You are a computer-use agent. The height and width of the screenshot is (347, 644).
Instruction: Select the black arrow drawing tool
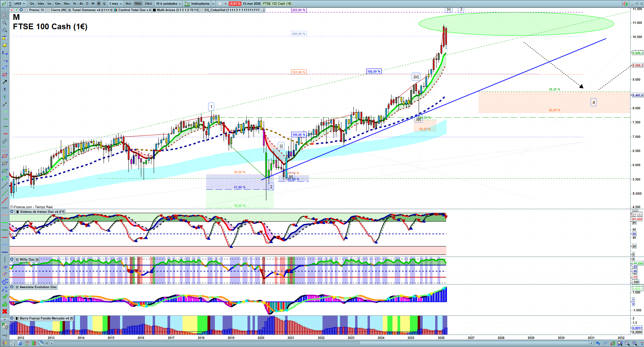[x=5, y=82]
